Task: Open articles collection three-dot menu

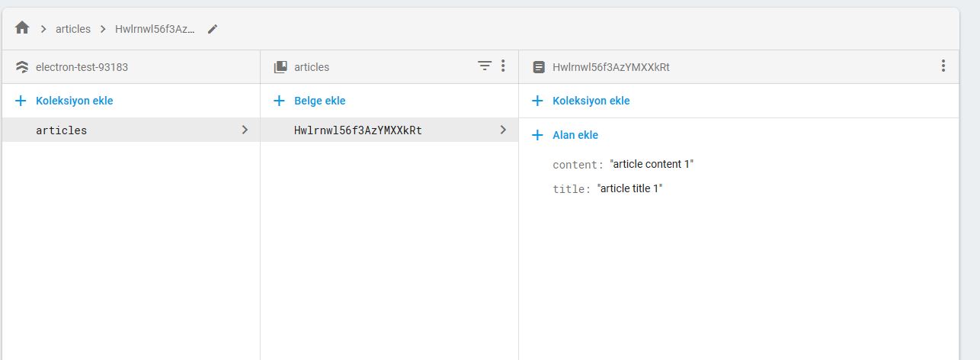Action: tap(503, 66)
